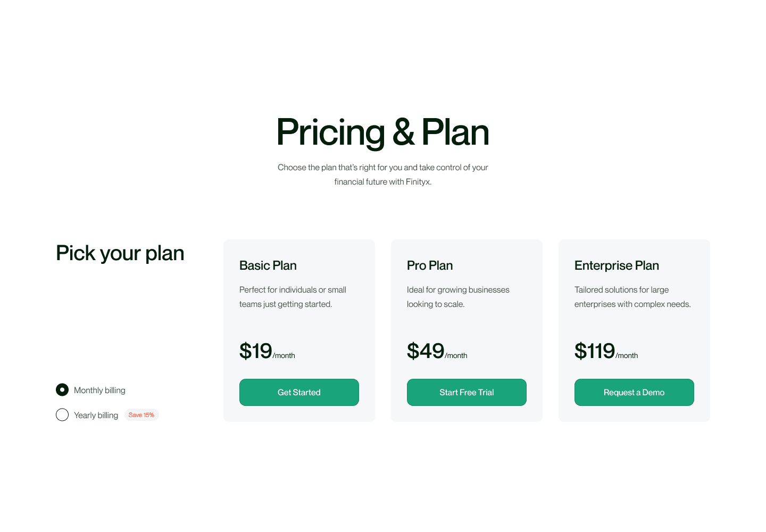Select the Pro Plan title

[430, 265]
